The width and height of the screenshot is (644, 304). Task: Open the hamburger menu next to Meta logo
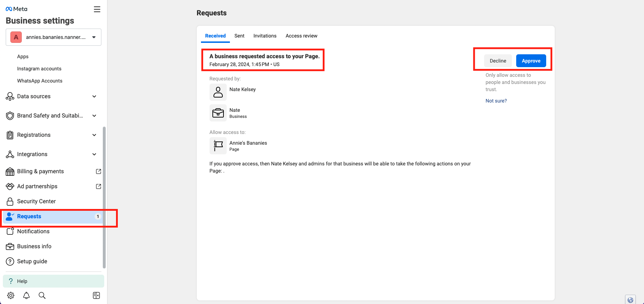click(x=97, y=9)
